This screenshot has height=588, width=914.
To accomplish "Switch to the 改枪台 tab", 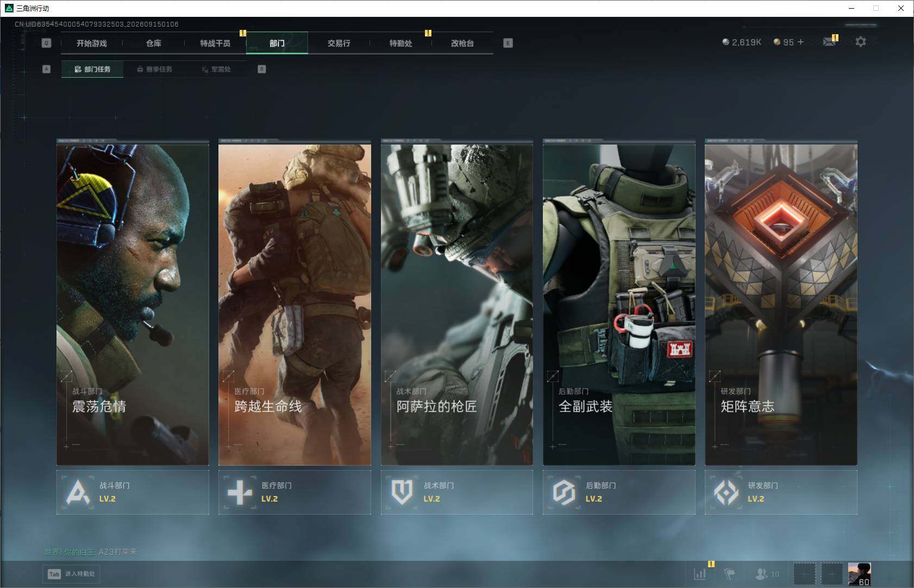I will point(462,43).
